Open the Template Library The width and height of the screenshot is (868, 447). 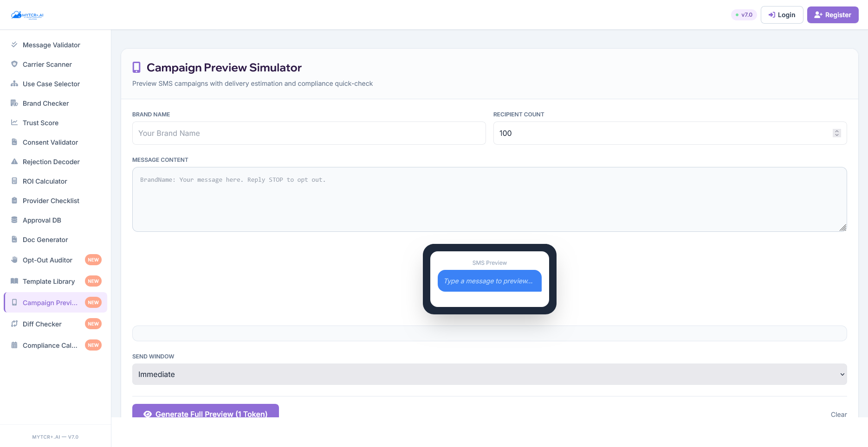coord(48,281)
